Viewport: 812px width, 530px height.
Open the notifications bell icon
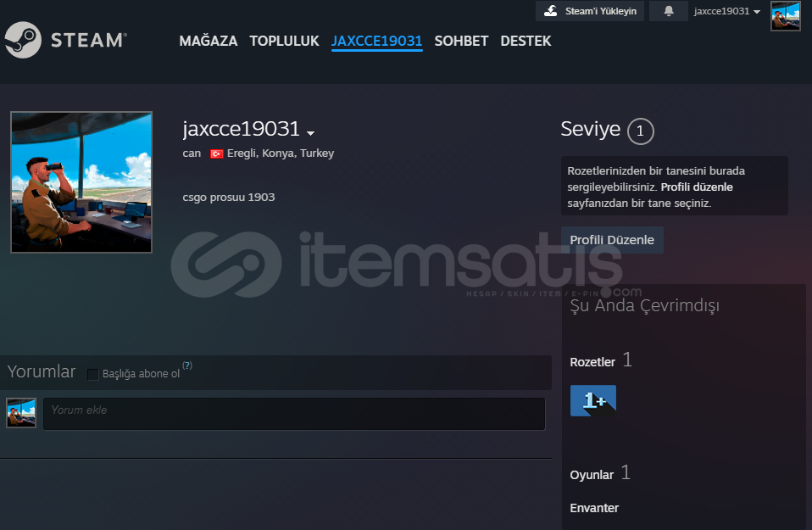coord(669,11)
